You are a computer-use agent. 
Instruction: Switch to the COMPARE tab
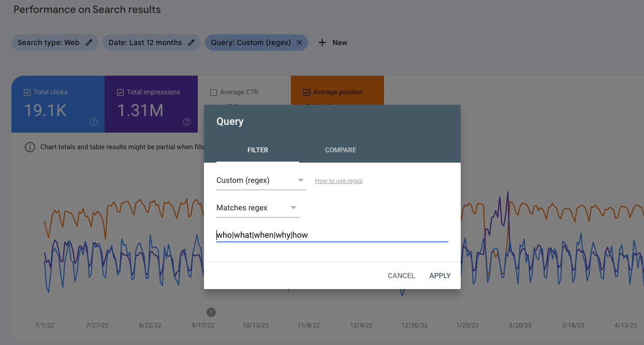[x=341, y=150]
